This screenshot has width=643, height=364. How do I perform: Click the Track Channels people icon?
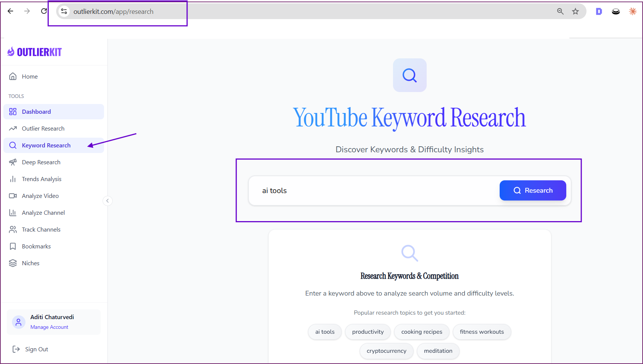pyautogui.click(x=13, y=229)
